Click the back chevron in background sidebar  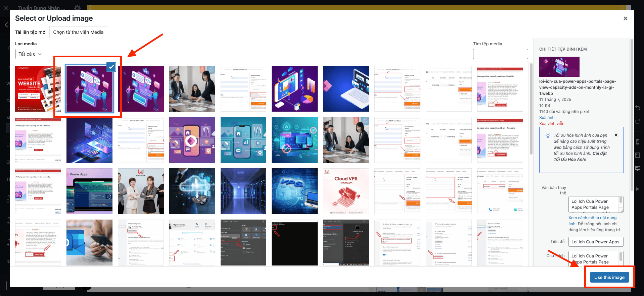[x=6, y=25]
